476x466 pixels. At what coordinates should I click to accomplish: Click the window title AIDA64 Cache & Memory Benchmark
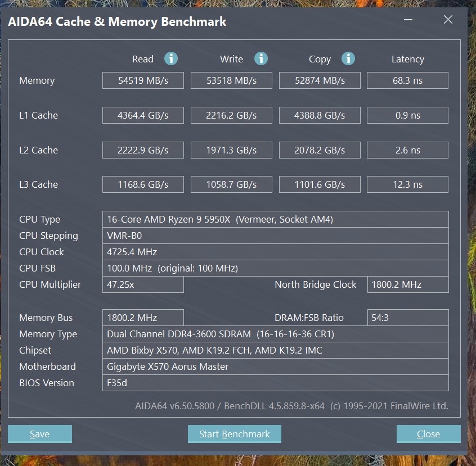coord(117,21)
